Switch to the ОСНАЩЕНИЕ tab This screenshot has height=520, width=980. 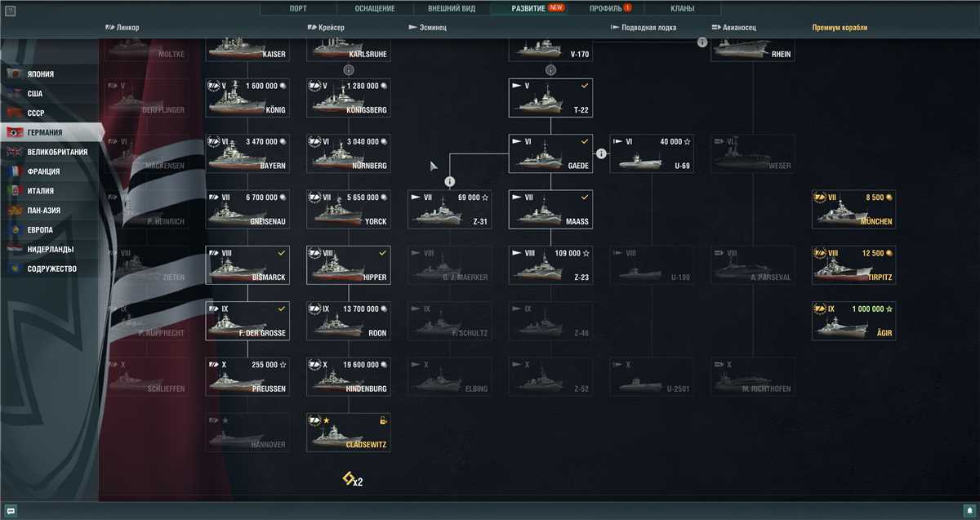pos(375,8)
